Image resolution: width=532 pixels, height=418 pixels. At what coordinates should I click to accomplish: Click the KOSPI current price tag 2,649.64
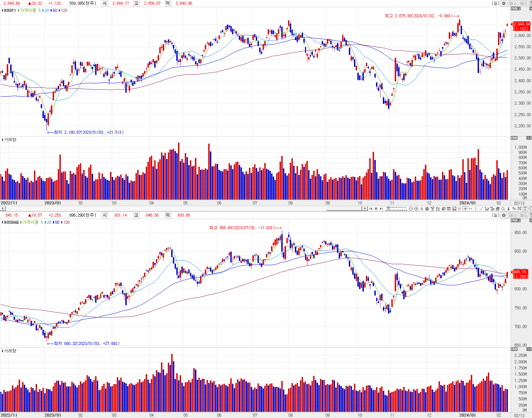[521, 26]
